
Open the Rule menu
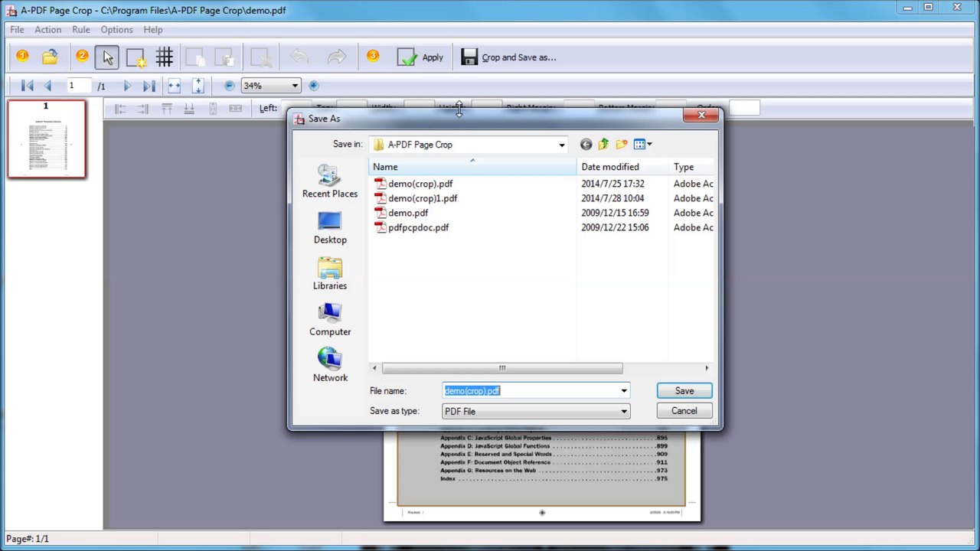81,30
